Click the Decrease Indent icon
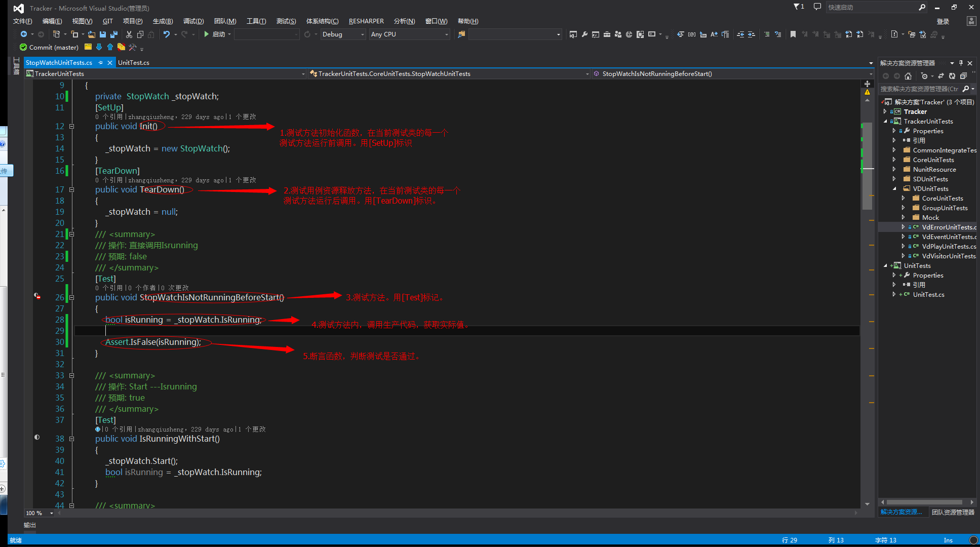Image resolution: width=980 pixels, height=547 pixels. click(740, 34)
